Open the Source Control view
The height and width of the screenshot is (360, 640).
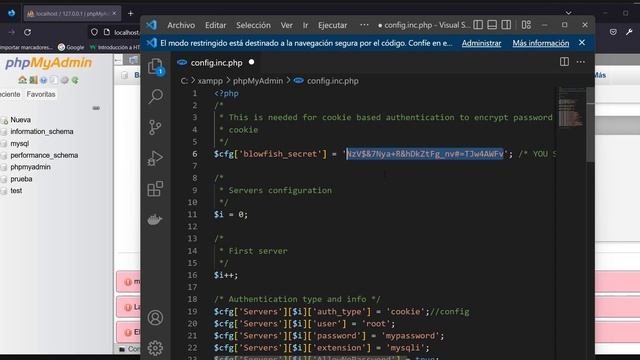tap(155, 127)
